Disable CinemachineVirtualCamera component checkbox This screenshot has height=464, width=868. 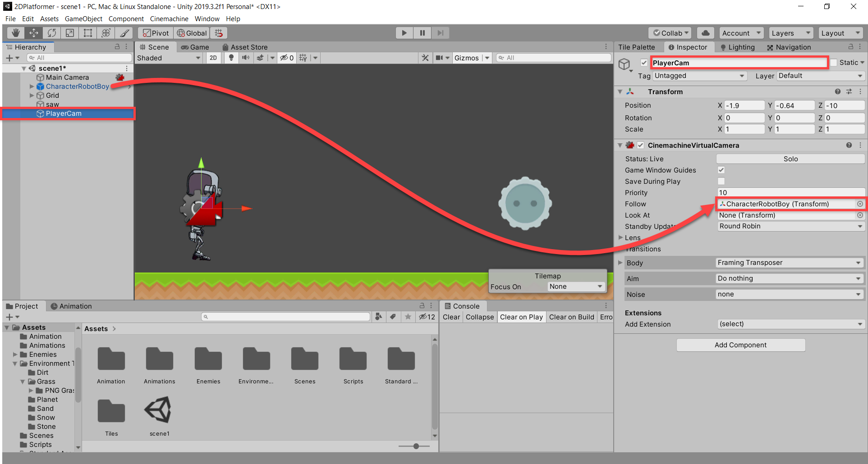pos(640,145)
